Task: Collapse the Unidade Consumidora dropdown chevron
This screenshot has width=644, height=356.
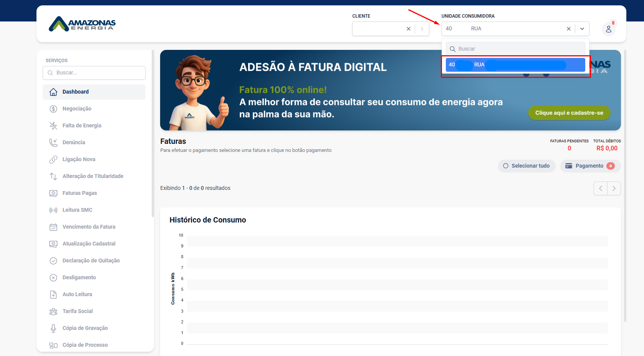Action: coord(582,29)
